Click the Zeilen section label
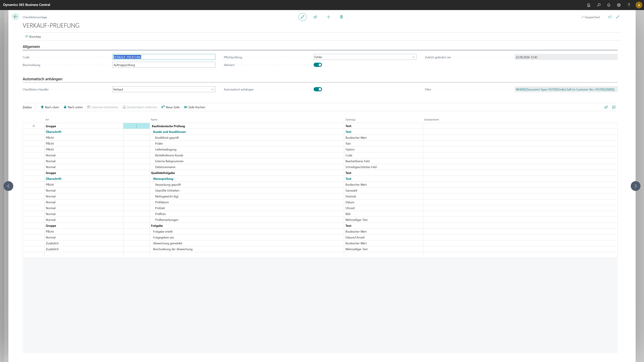The image size is (644, 362). 27,107
